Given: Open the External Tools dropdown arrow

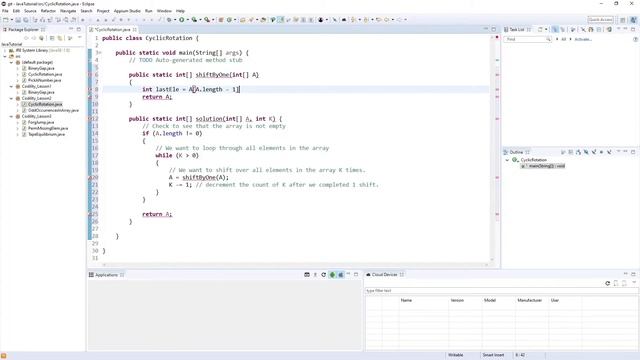Looking at the screenshot, I should tap(213, 20).
